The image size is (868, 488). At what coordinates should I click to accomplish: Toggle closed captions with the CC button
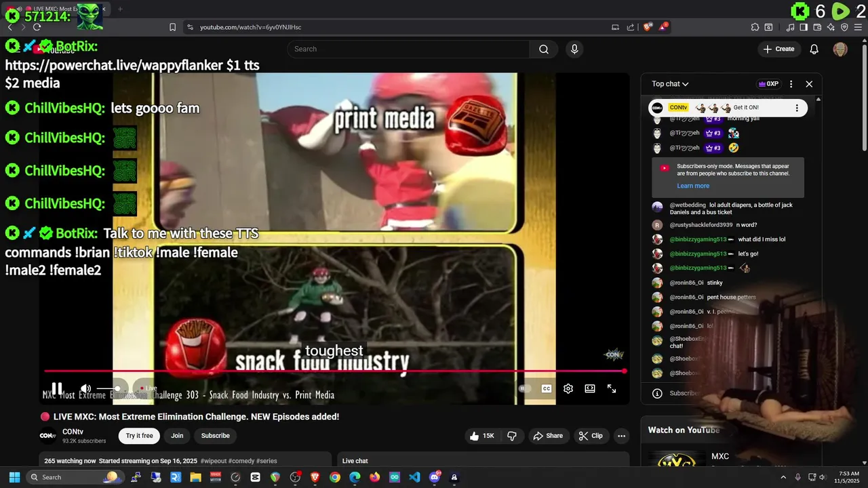[547, 388]
